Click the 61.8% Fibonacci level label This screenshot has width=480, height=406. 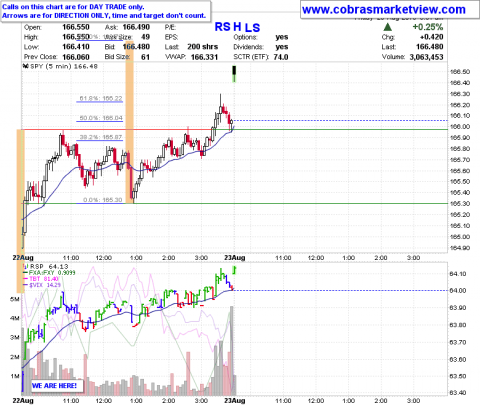pyautogui.click(x=101, y=98)
